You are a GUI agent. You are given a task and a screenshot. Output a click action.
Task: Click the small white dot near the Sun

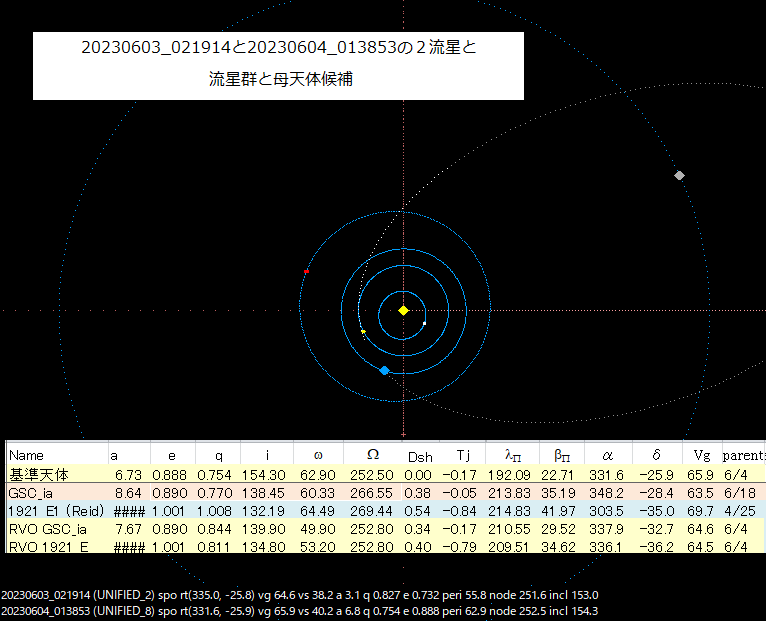point(425,323)
